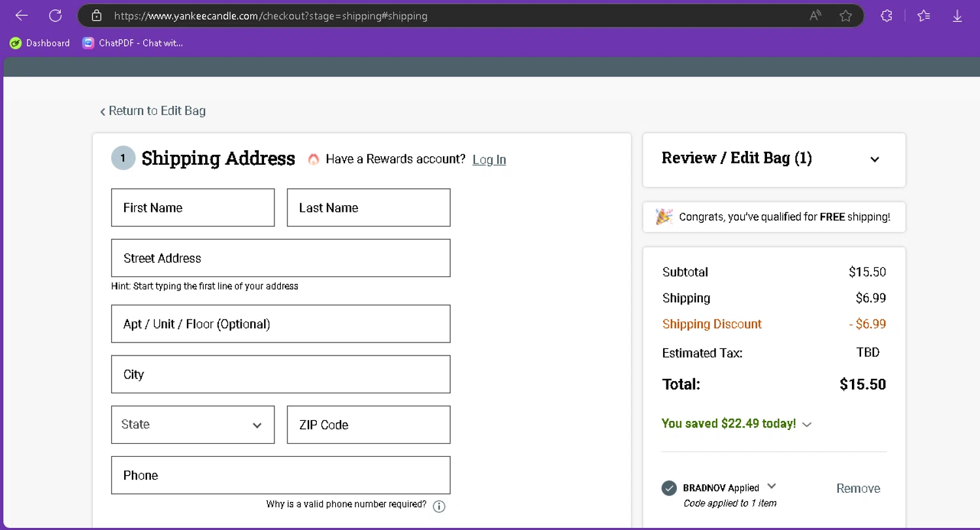
Task: Click the Estimated Tax TBD value
Action: click(868, 352)
